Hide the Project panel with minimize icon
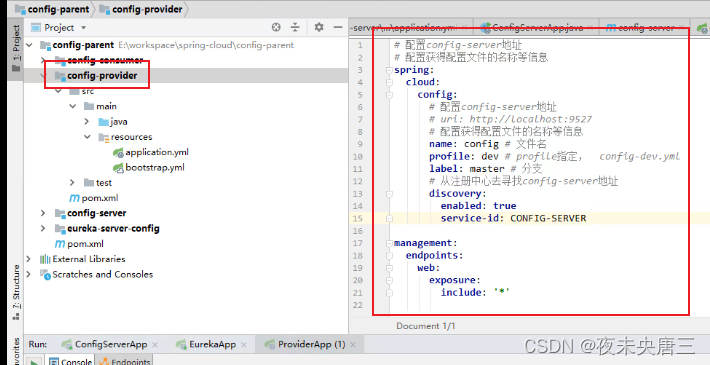 337,28
